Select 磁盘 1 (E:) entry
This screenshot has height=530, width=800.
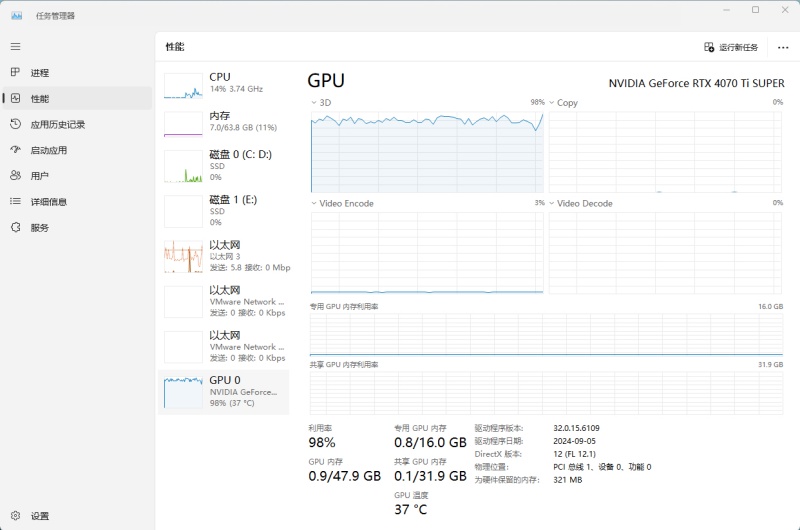[x=223, y=211]
